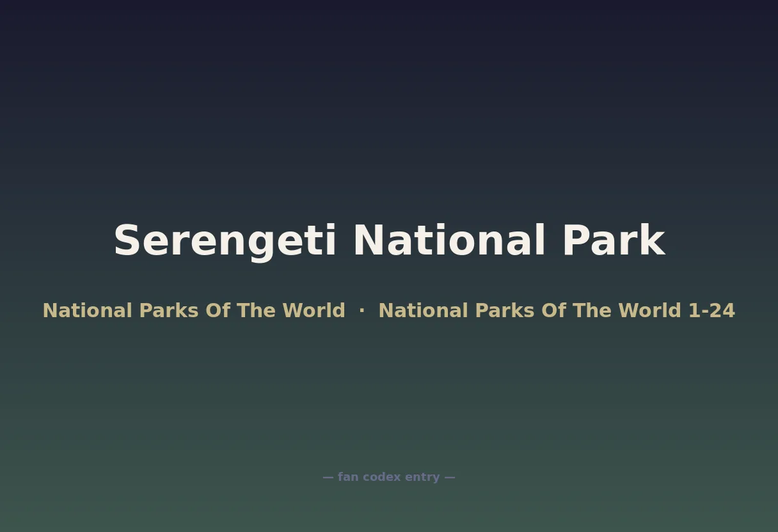
Task: Click the "National Parks Of The World 1-24" subtitle
Action: (557, 311)
